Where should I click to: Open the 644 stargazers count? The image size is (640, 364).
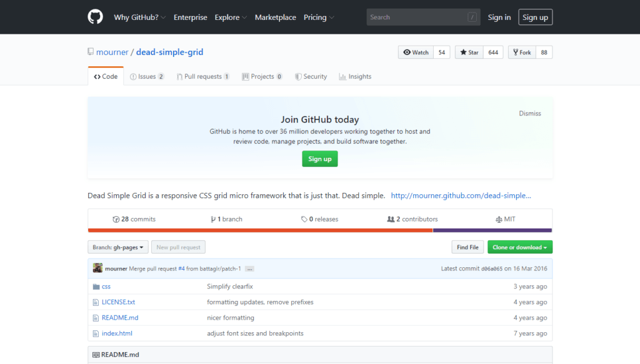point(493,52)
